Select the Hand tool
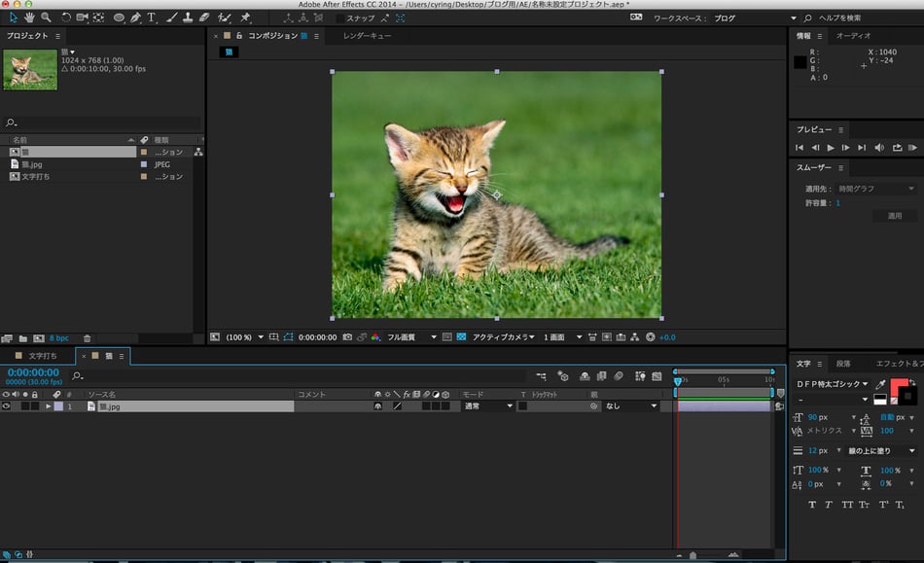924x563 pixels. [x=29, y=18]
